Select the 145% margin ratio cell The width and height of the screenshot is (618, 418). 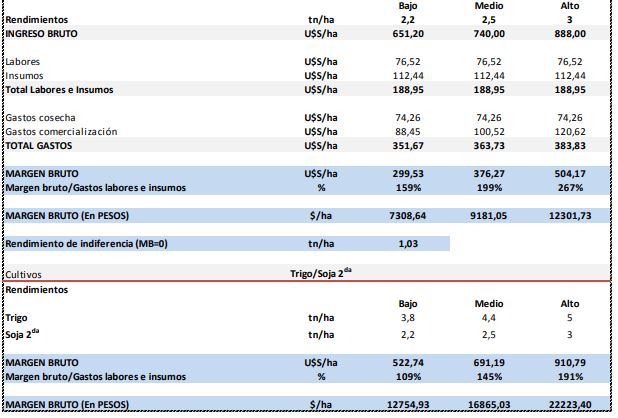489,375
